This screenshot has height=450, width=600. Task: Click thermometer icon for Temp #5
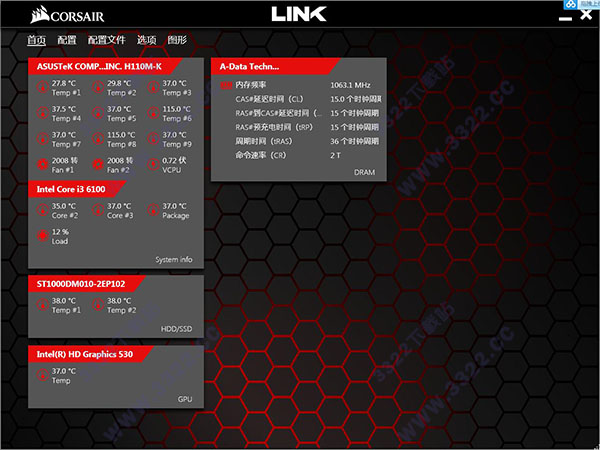point(98,113)
